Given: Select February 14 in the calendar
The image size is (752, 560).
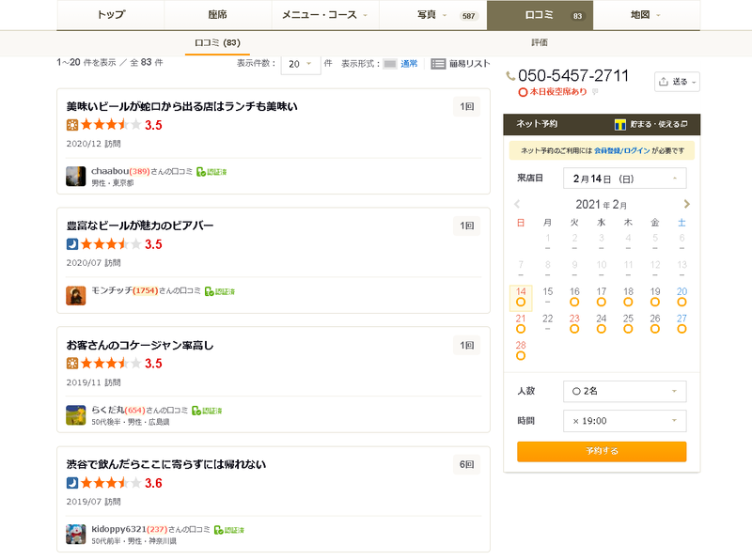Looking at the screenshot, I should coord(521,297).
